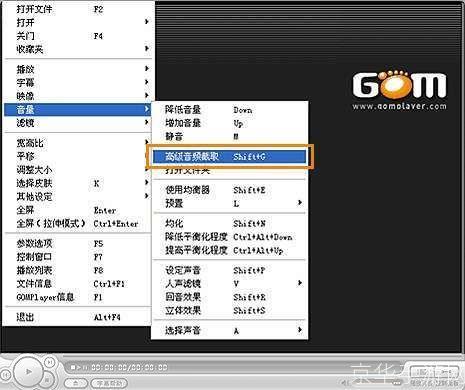Click the highlighted 音量 menu entry
465x390 pixels.
[x=77, y=109]
